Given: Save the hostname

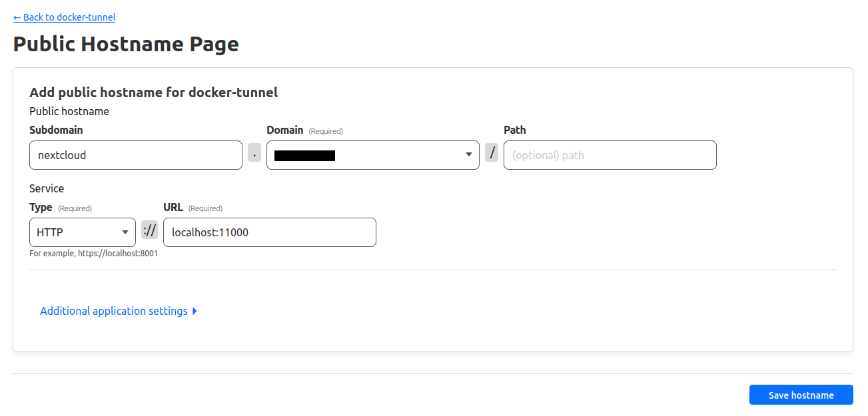Looking at the screenshot, I should [x=801, y=395].
